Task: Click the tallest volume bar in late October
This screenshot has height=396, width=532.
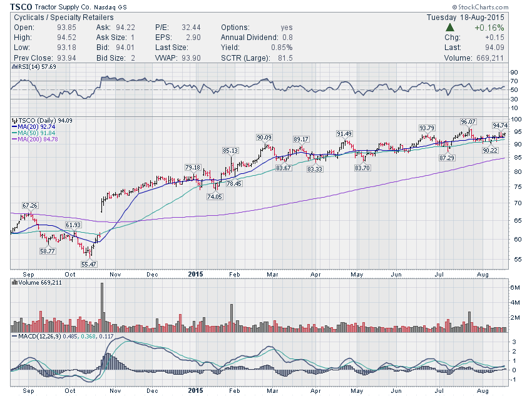Action: click(x=102, y=307)
